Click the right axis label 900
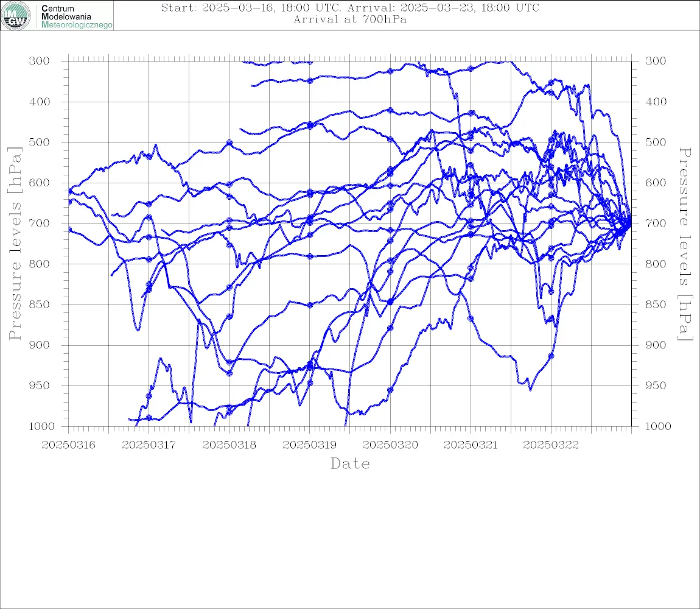Image resolution: width=700 pixels, height=609 pixels. [x=656, y=345]
